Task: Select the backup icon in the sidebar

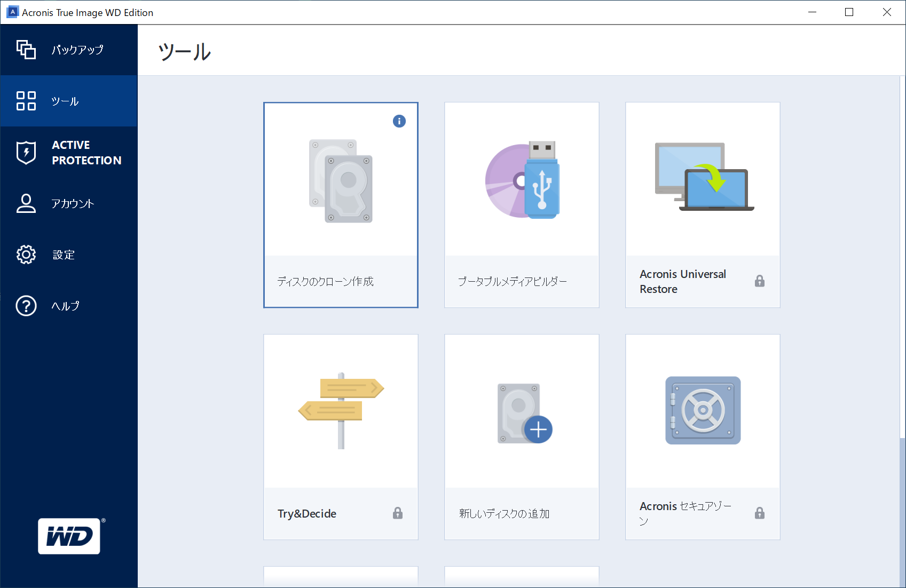Action: [26, 49]
